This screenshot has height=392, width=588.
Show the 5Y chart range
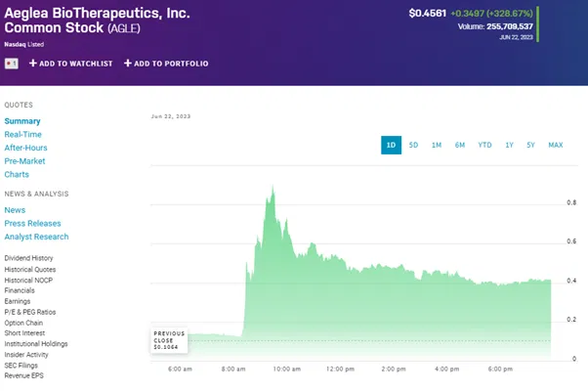click(530, 145)
